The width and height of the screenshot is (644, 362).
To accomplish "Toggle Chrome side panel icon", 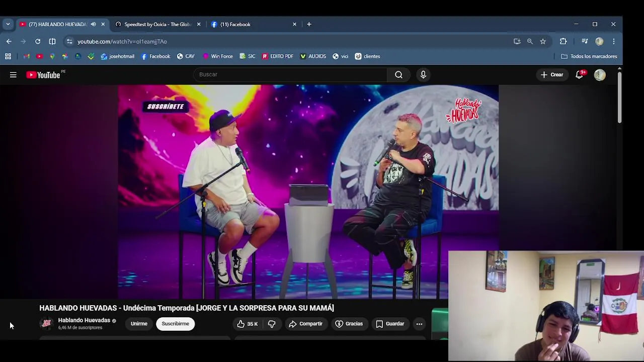I will (x=52, y=41).
